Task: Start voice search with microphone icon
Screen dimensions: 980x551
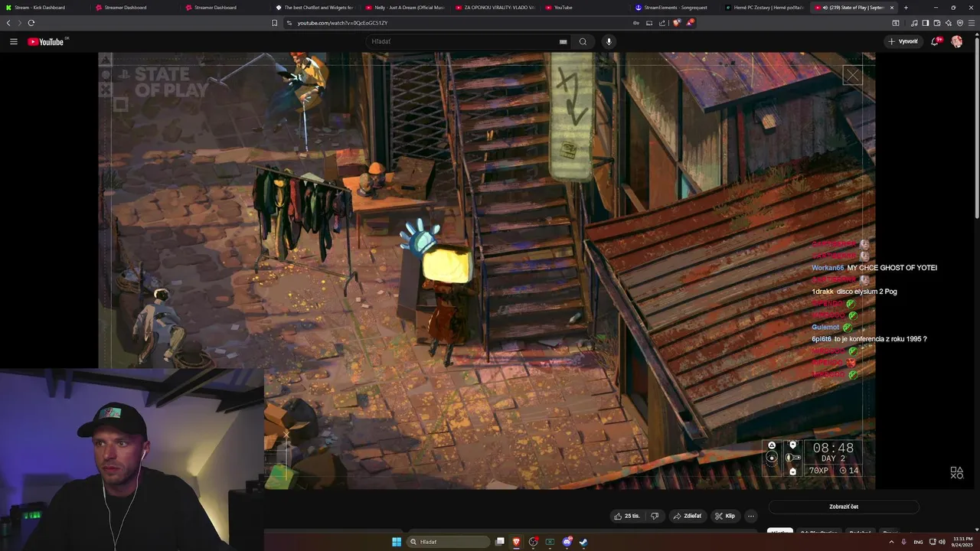Action: pyautogui.click(x=609, y=41)
